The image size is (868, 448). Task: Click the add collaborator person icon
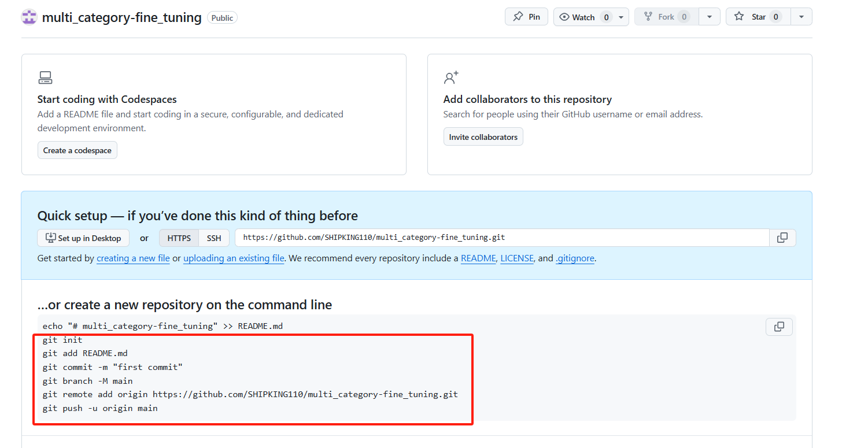coord(451,77)
